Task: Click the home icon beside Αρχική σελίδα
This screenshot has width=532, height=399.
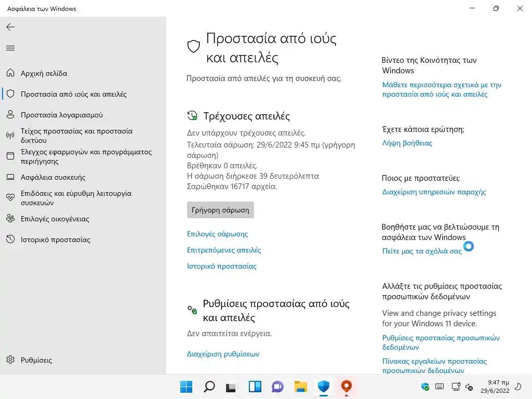Action: (10, 73)
